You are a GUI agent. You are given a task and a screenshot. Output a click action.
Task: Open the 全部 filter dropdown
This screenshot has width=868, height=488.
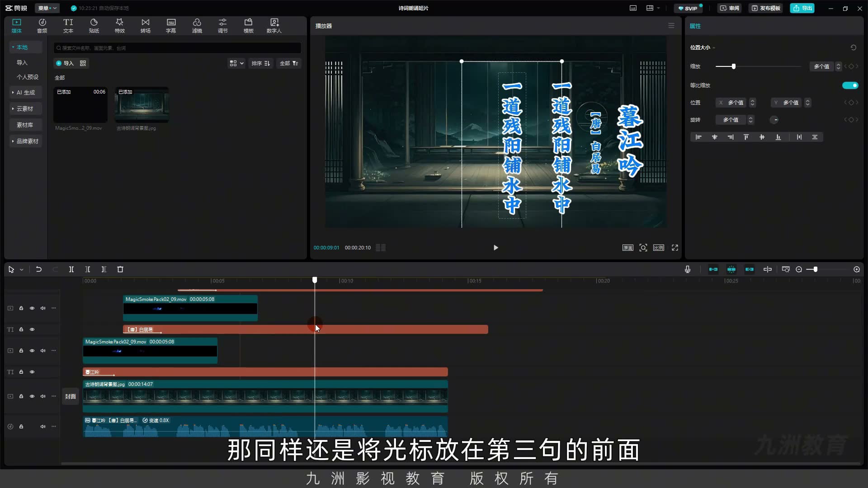[289, 63]
